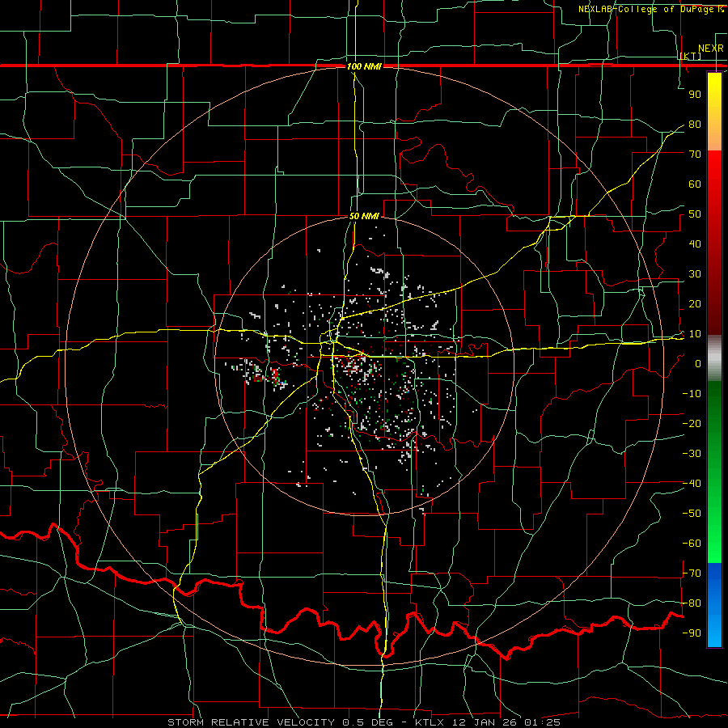Click the -10 value on velocity scale
Image resolution: width=728 pixels, height=728 pixels.
[692, 394]
